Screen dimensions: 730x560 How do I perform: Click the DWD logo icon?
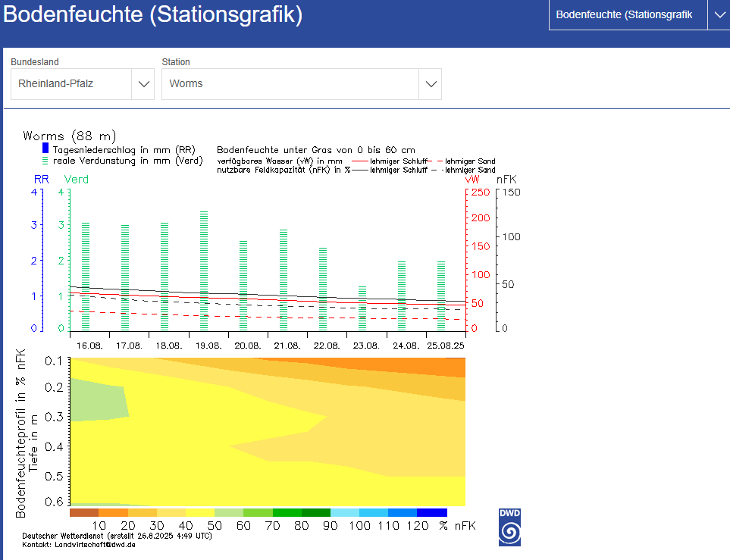509,527
